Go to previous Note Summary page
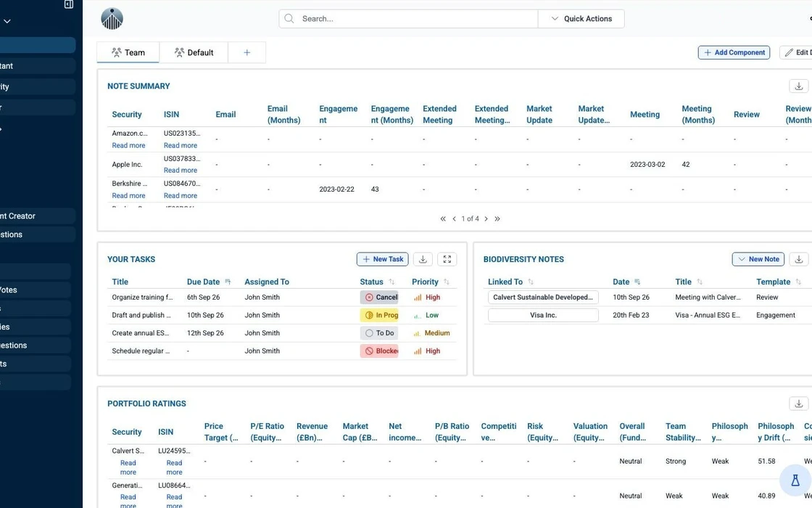 pyautogui.click(x=454, y=218)
